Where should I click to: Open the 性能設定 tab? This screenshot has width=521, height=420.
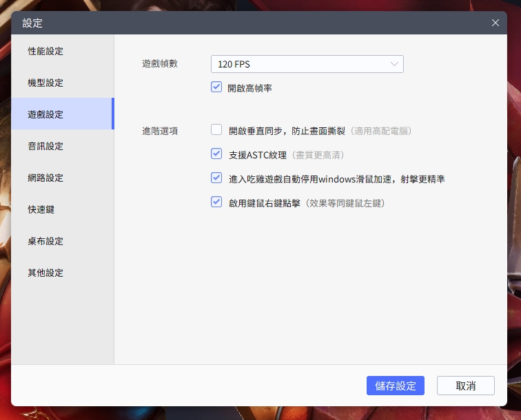(45, 52)
